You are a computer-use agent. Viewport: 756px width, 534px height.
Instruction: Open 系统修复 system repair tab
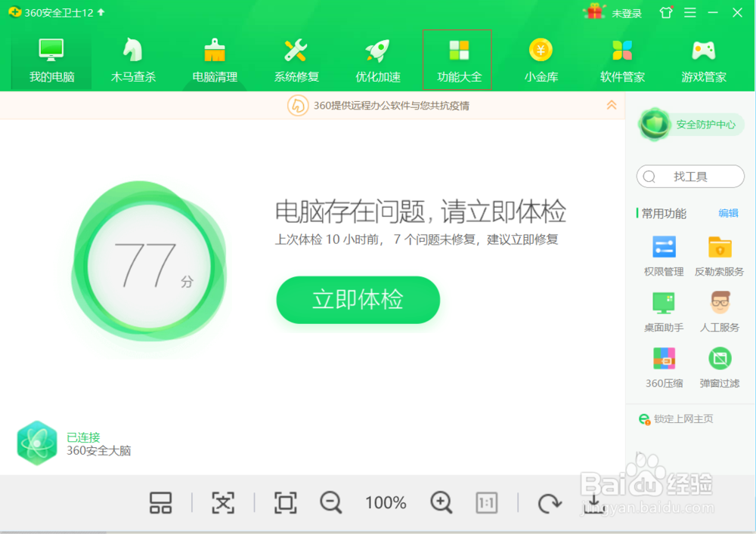(x=296, y=60)
